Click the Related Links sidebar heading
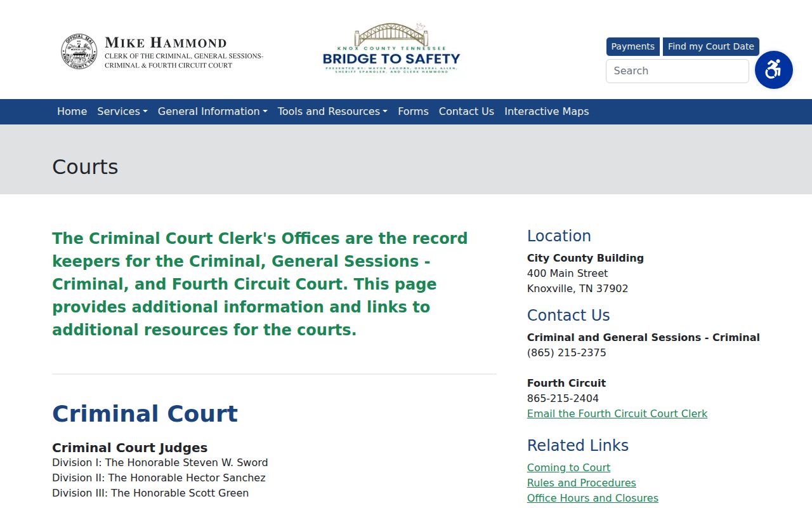Viewport: 812px width, 508px height. 578,445
